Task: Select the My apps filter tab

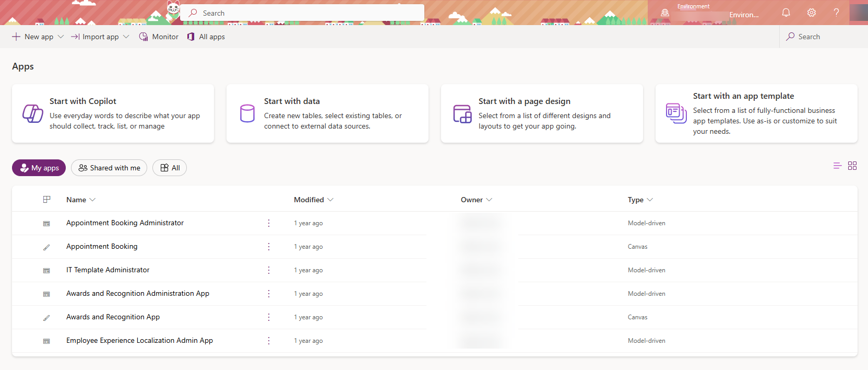Action: coord(39,168)
